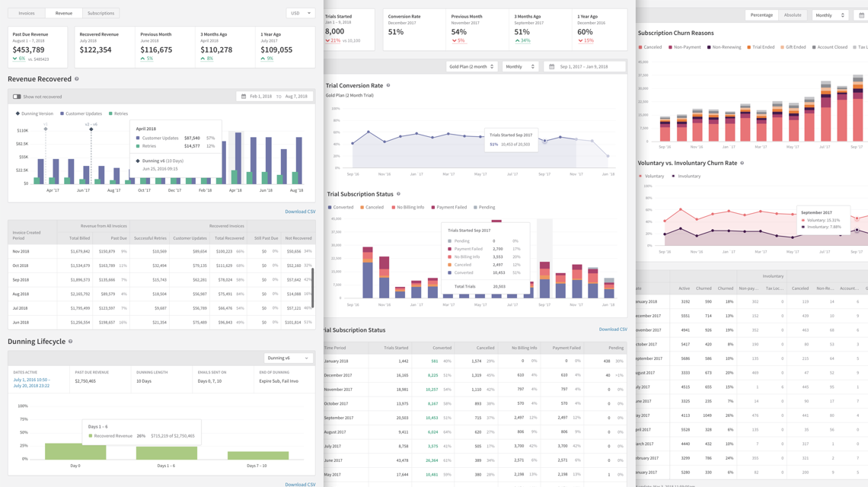868x487 pixels.
Task: Click Canceled swatch in churn reasons legend
Action: click(640, 47)
